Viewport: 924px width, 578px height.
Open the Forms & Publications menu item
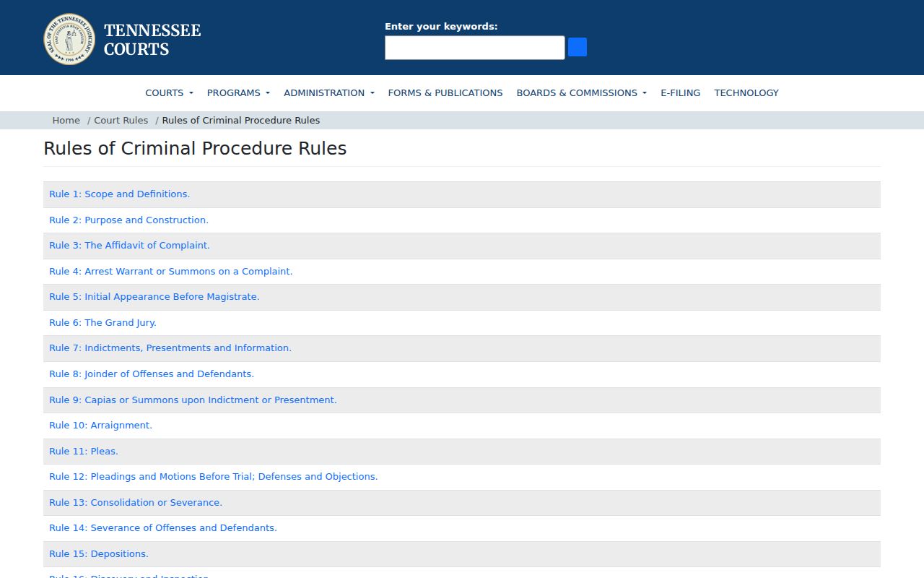tap(445, 92)
